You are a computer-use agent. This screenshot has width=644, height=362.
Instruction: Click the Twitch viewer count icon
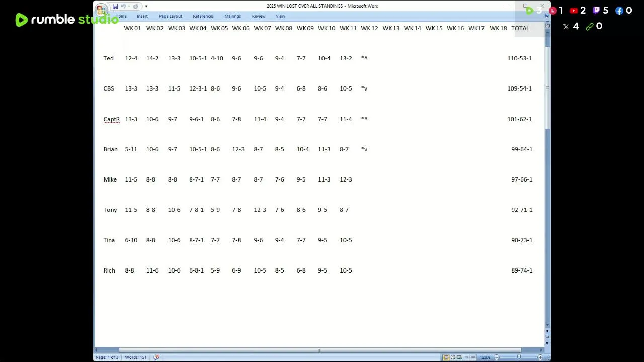coord(596,11)
